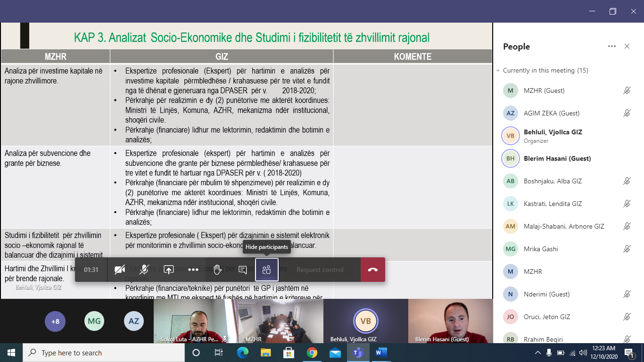Select Blerim Hasani (Guest) in participants list
This screenshot has width=644, height=362.
coord(556,158)
